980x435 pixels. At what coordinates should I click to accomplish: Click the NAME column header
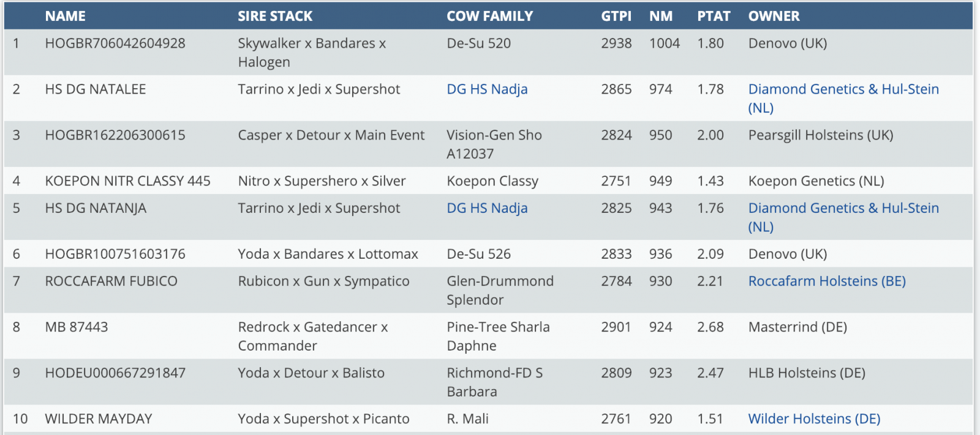click(65, 17)
